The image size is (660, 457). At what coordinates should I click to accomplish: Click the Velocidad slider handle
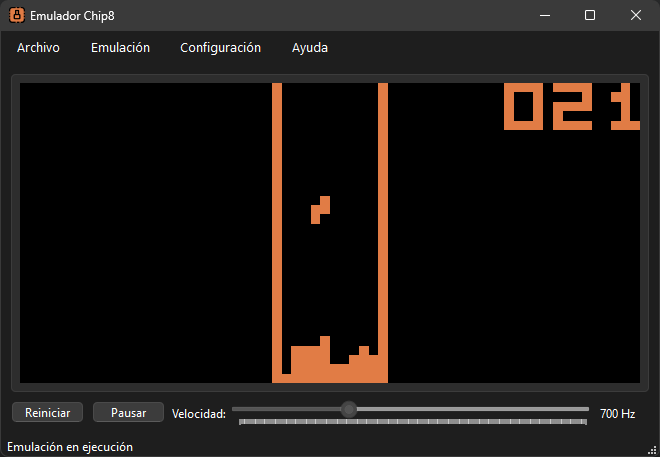349,409
